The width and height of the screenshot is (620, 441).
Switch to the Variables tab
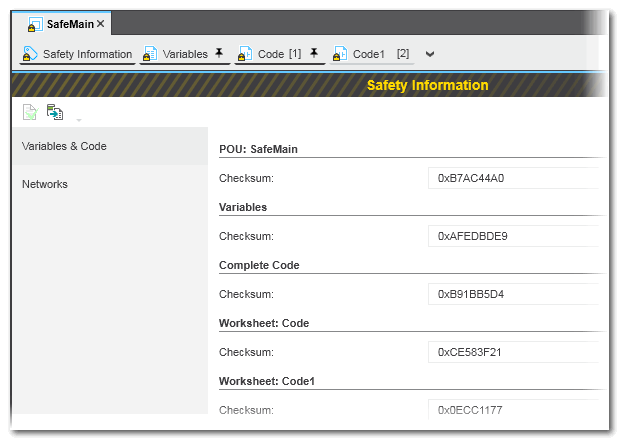(185, 54)
